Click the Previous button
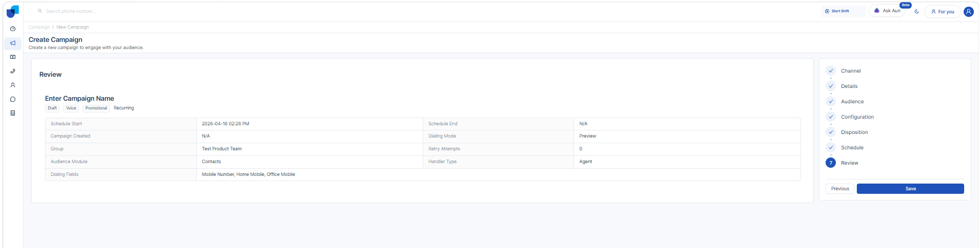The height and width of the screenshot is (248, 980). pyautogui.click(x=839, y=189)
